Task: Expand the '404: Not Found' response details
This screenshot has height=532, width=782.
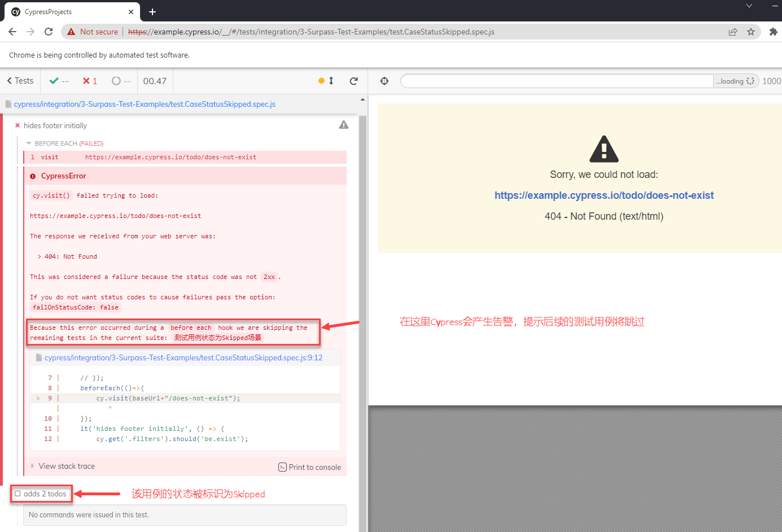Action: point(68,256)
